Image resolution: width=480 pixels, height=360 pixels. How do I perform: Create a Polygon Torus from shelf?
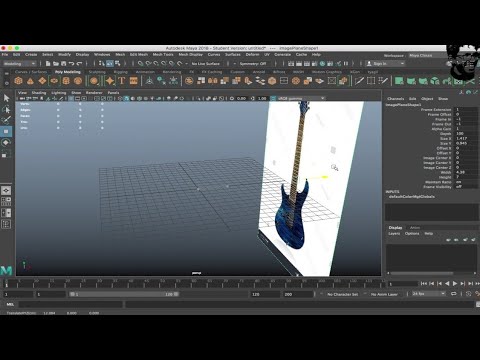pos(54,81)
